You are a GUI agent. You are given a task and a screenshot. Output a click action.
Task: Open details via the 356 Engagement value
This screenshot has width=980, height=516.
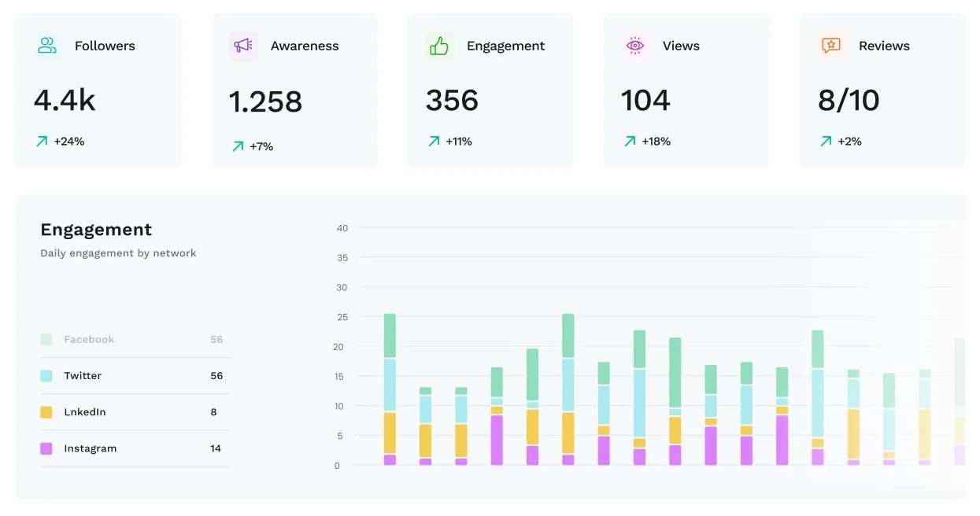click(451, 100)
